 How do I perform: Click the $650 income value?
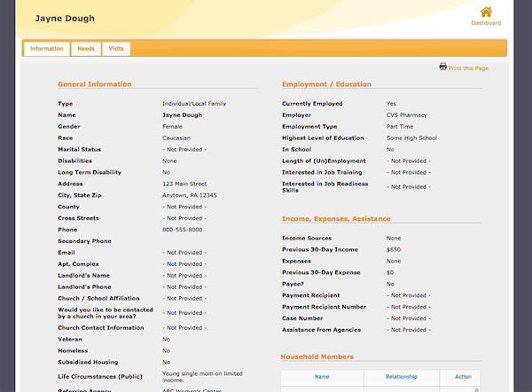tap(394, 250)
